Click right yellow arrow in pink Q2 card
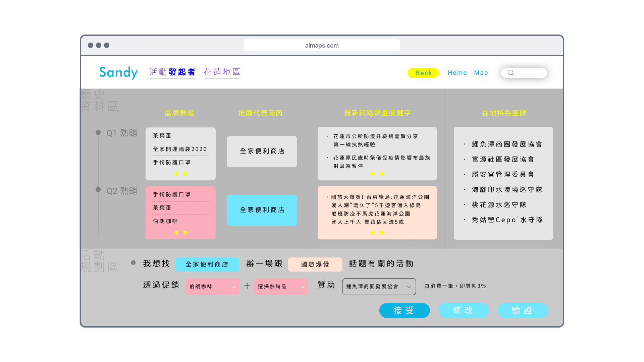 [185, 232]
